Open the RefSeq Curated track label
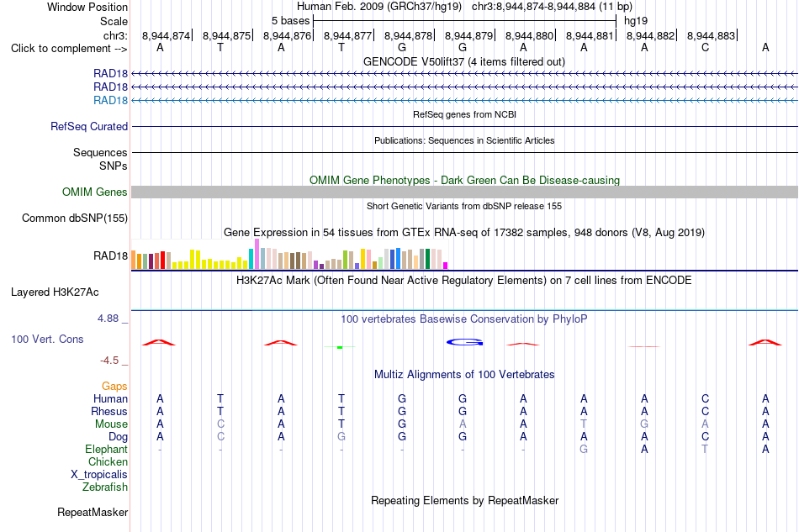 [x=88, y=126]
